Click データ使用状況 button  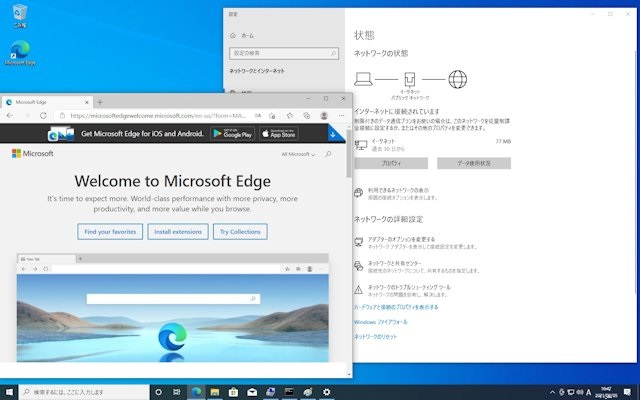(474, 163)
